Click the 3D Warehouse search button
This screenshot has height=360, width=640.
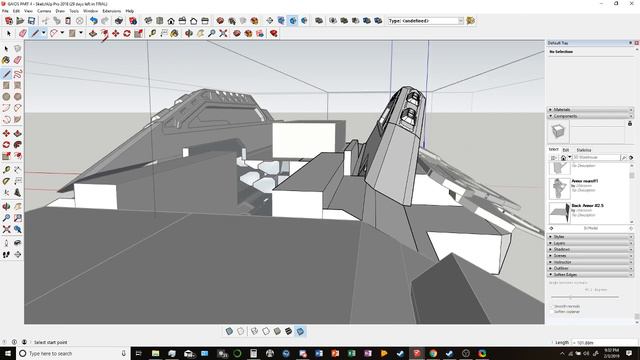(x=624, y=157)
